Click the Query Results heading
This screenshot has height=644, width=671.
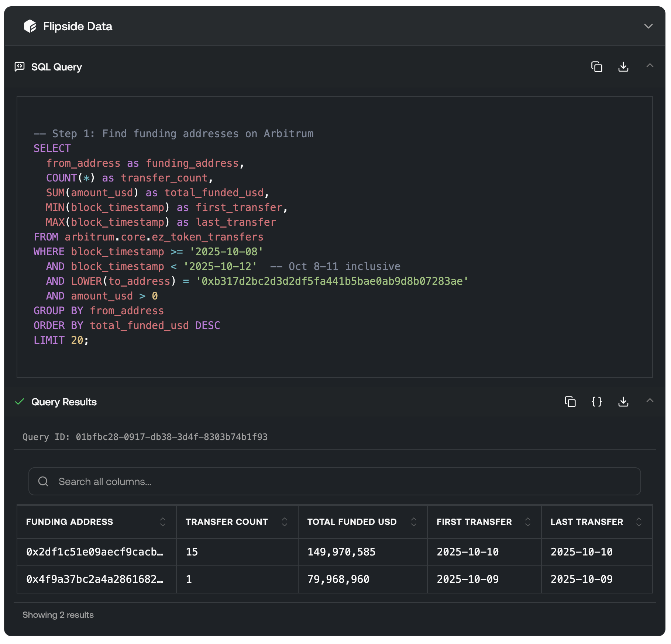64,402
